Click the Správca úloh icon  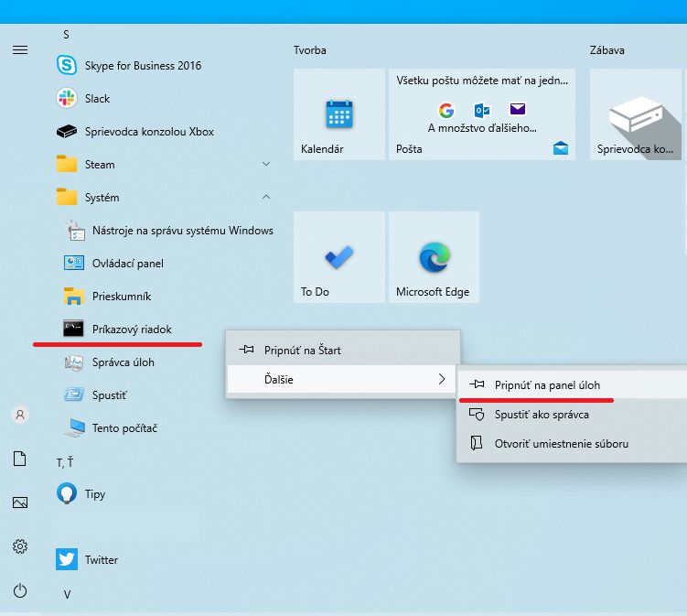(74, 362)
